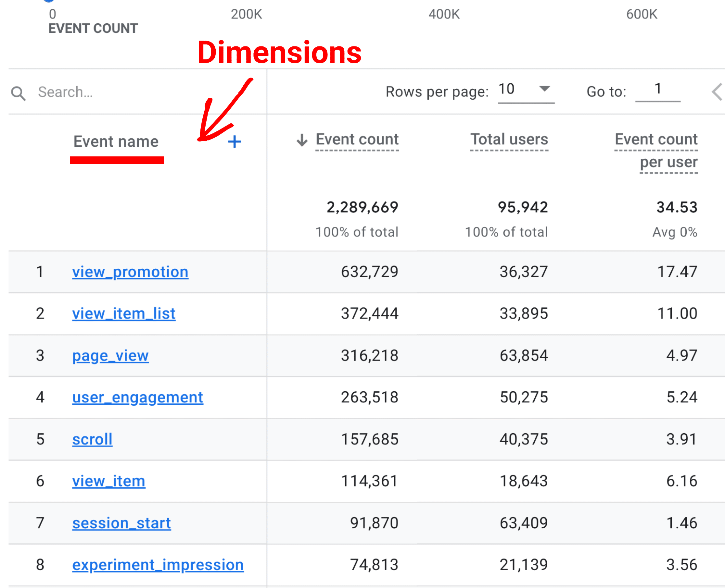Click the search magnifier icon
Screen dimensions: 725x588
(x=18, y=93)
